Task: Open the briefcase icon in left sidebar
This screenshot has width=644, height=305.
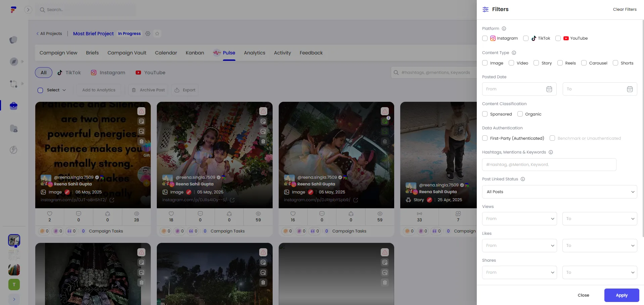Action: (13, 106)
